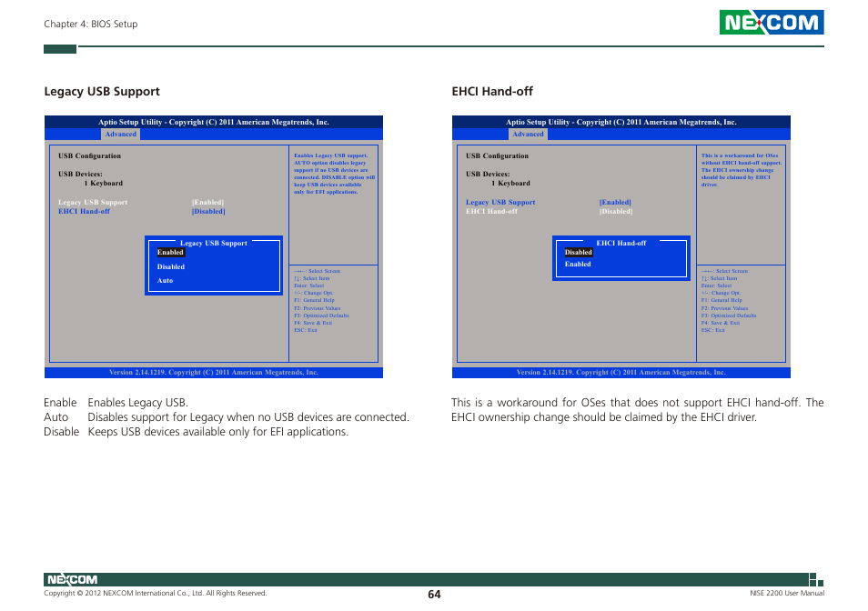Click 1 Keyboard entry in right BIOS screen

[x=511, y=183]
